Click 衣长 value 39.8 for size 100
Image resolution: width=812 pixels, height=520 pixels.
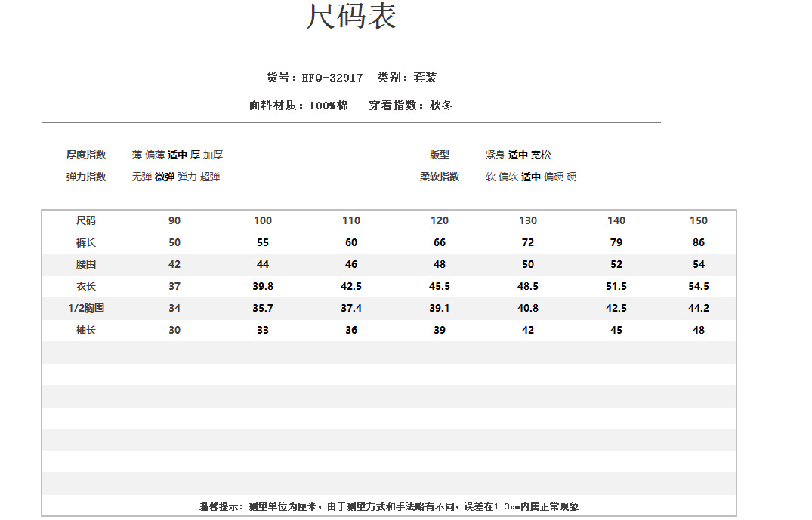(x=263, y=286)
